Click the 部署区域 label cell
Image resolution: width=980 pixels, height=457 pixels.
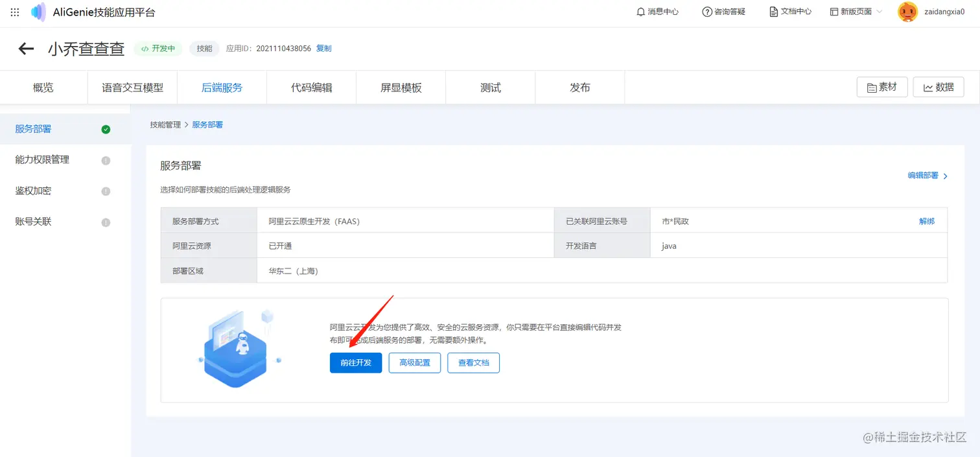coord(209,271)
